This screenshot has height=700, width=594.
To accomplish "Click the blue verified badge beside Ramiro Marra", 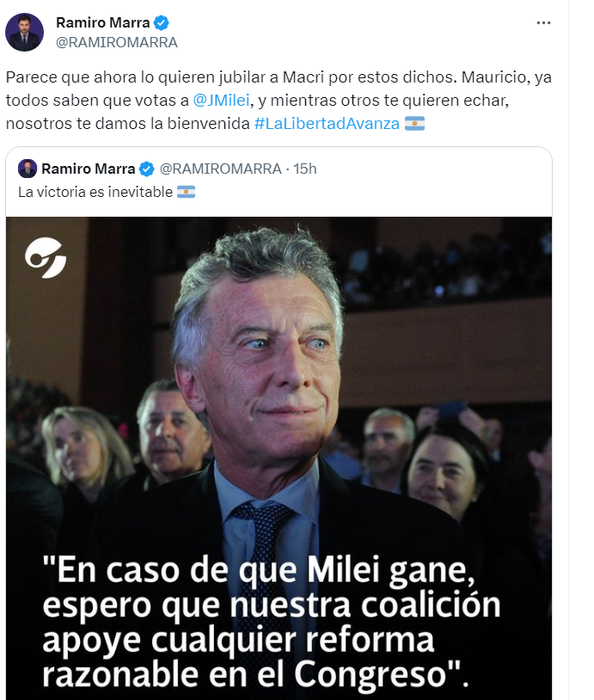I will 161,22.
